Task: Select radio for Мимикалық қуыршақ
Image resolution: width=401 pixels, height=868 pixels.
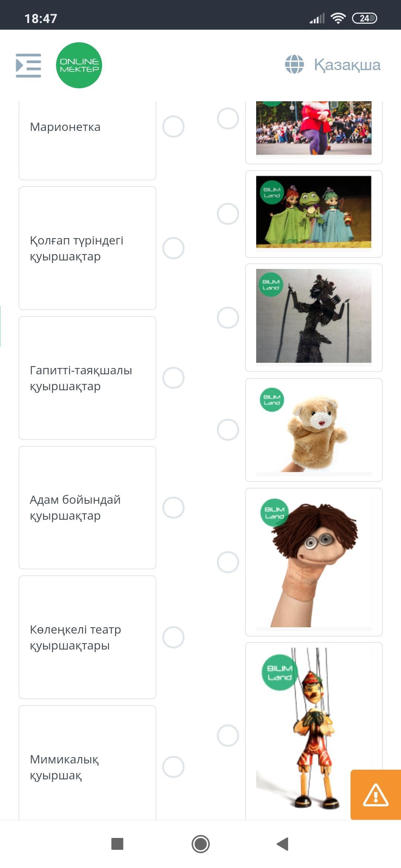Action: click(x=173, y=767)
